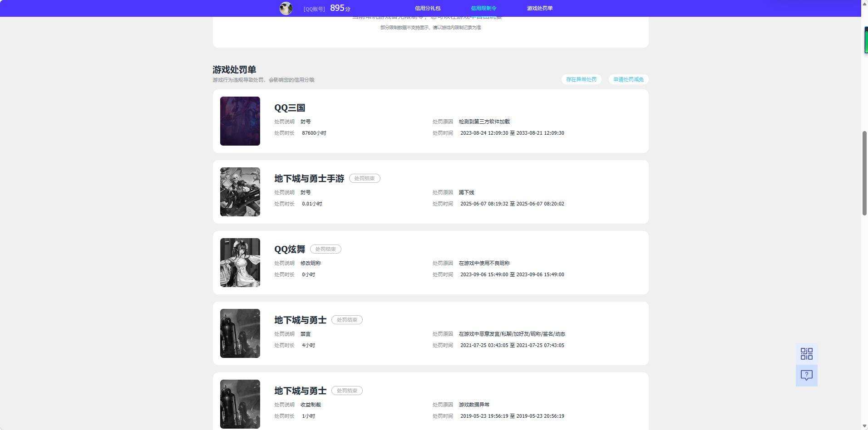Click the 游戏处罚单 section heading above the records
Image resolution: width=868 pixels, height=430 pixels.
click(234, 69)
